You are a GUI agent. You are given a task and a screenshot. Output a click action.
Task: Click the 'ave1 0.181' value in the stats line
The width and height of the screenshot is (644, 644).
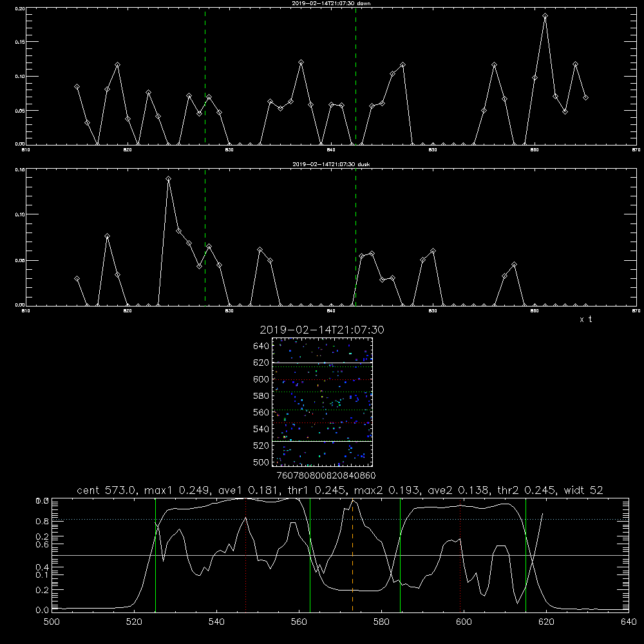click(x=250, y=490)
